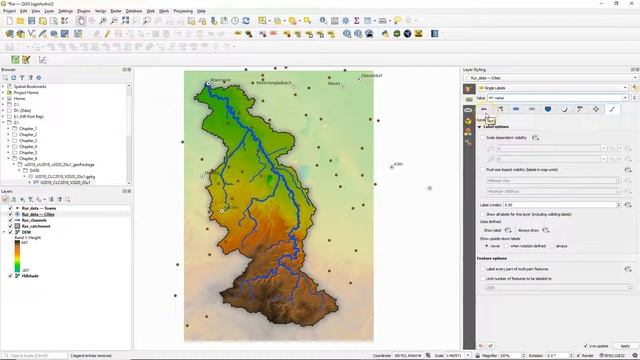Click the Zoom In magnifier tool
640x360 pixels.
pos(103,21)
